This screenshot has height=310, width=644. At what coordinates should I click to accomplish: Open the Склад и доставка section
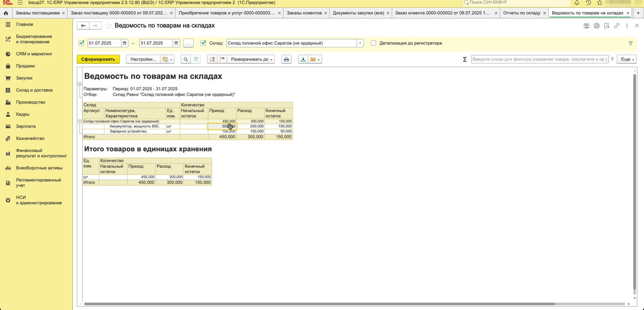[x=34, y=90]
